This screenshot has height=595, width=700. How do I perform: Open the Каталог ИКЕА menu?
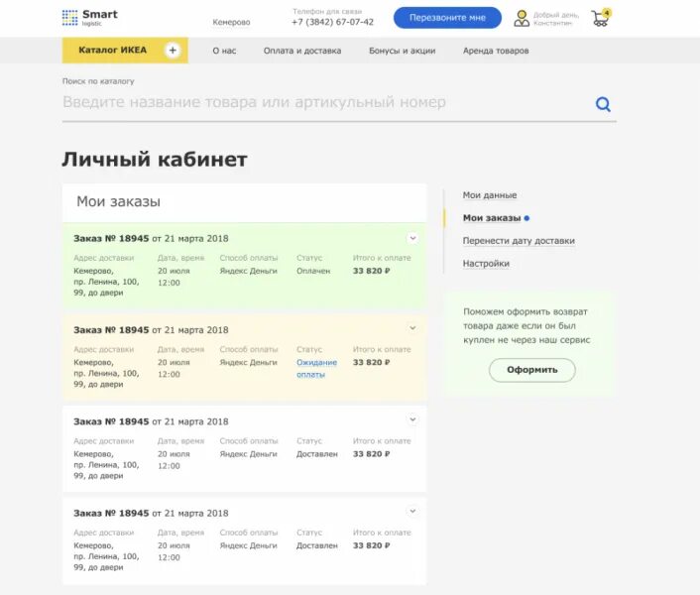(125, 50)
